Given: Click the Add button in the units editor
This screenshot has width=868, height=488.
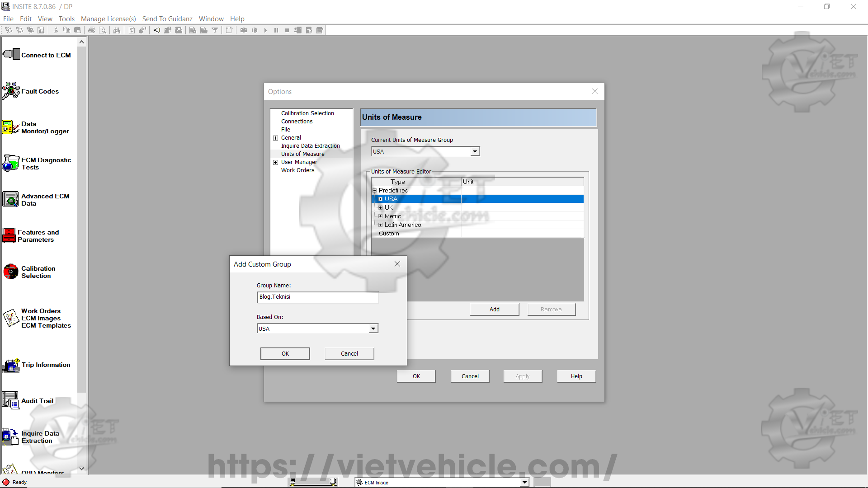Looking at the screenshot, I should [494, 309].
